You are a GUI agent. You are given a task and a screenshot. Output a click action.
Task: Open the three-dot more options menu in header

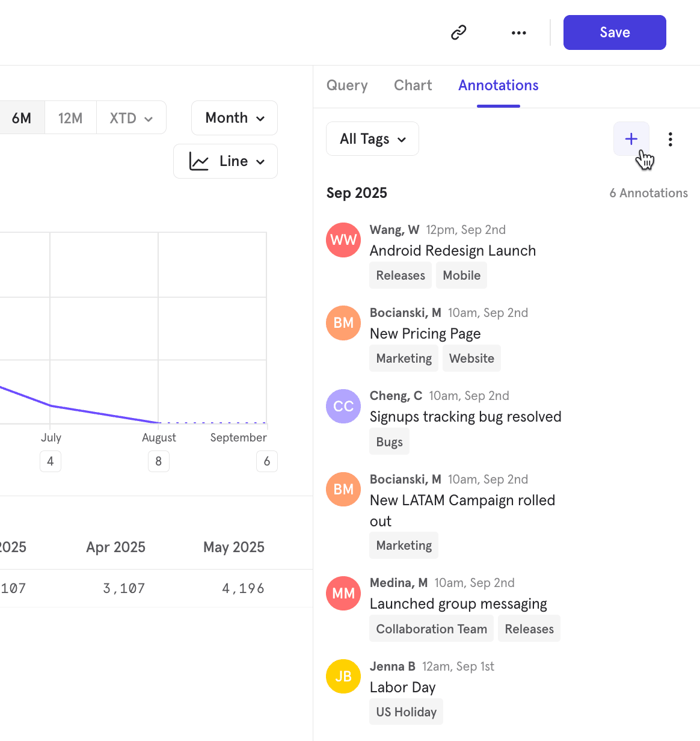point(518,32)
